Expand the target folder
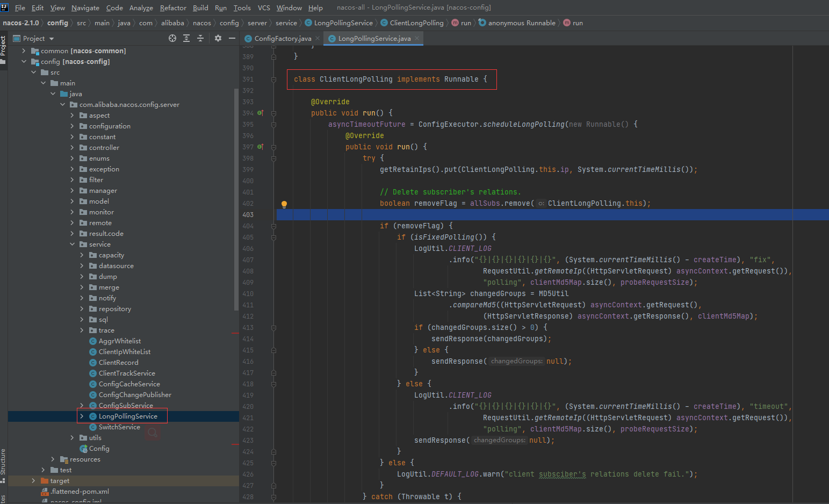The height and width of the screenshot is (504, 829). tap(33, 481)
